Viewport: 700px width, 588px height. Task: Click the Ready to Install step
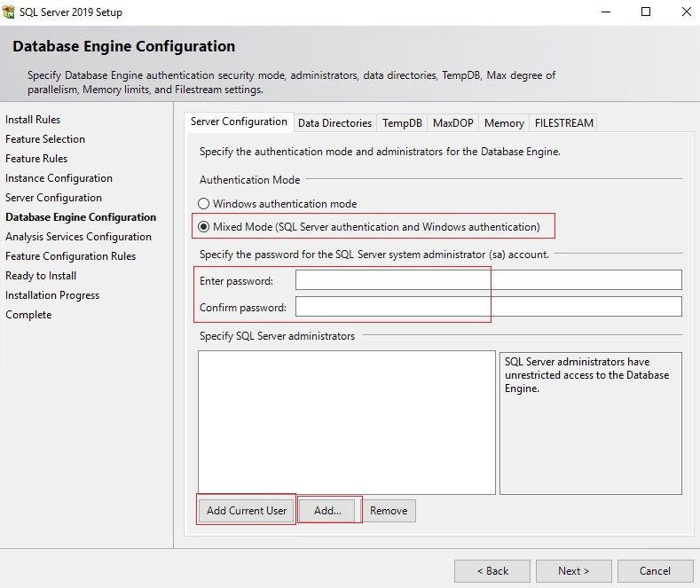click(41, 276)
